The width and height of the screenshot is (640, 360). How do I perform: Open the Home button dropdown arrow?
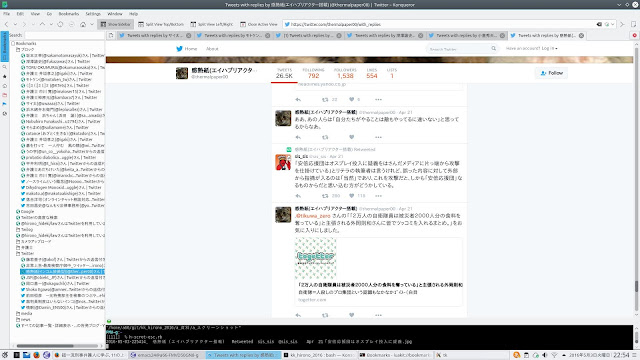92,24
